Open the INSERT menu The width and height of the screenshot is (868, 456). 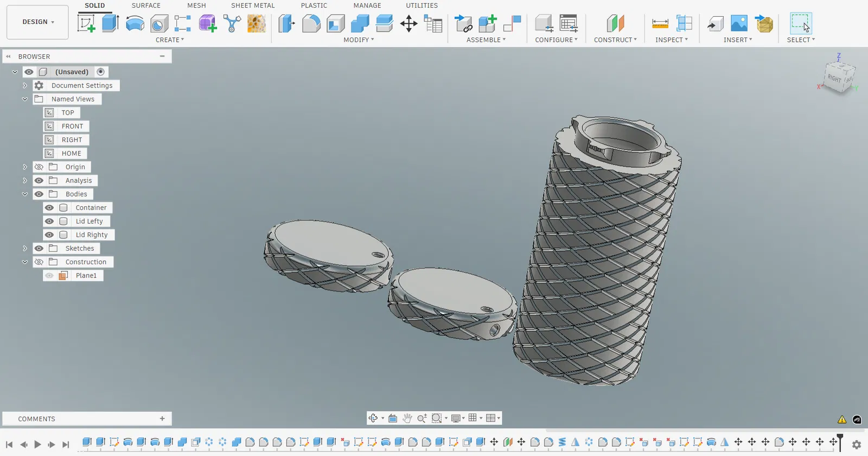738,40
